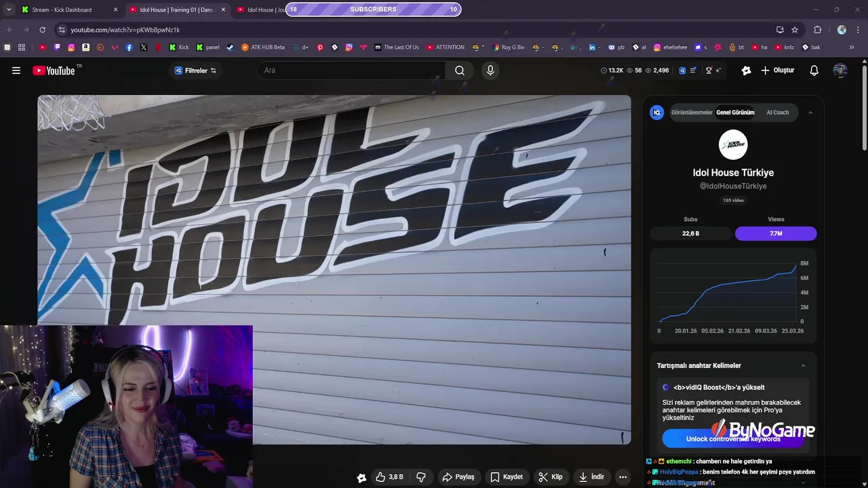Click the address bar URL
Screen dimensions: 868x488
(125, 30)
